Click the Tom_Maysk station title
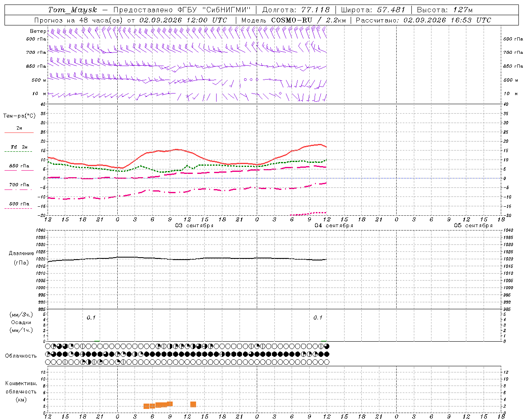525x420 pixels. point(73,10)
